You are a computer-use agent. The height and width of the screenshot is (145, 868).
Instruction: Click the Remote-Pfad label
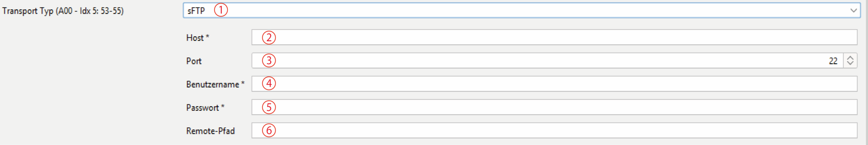[x=210, y=131]
